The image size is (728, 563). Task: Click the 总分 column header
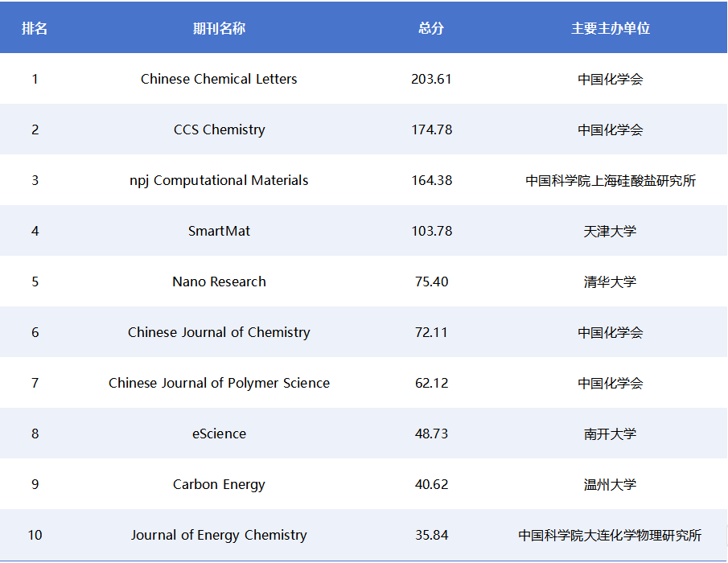pos(431,28)
